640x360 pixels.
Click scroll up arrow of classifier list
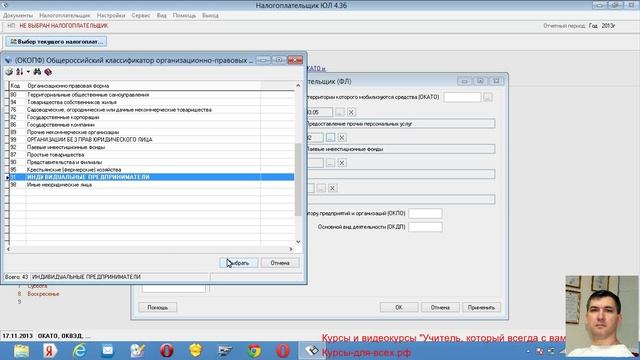pyautogui.click(x=298, y=86)
